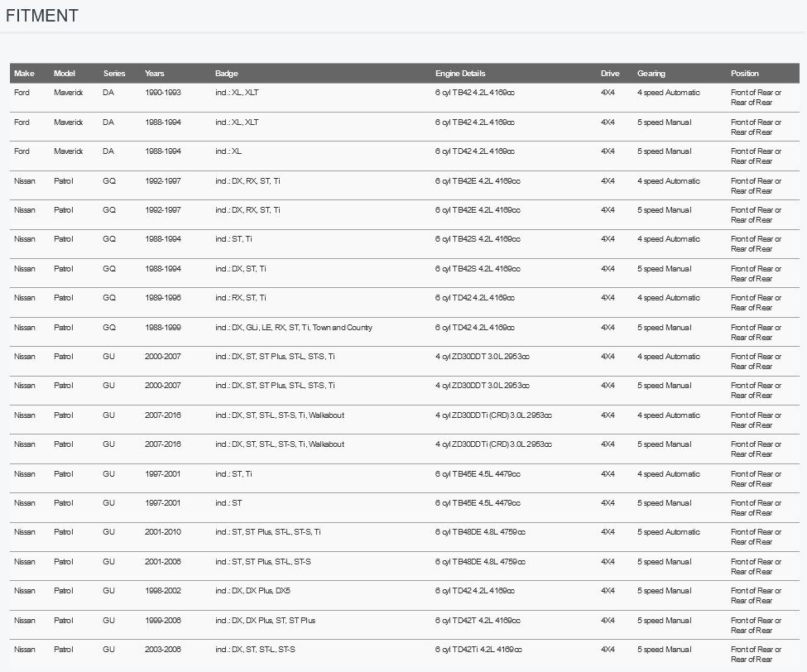The height and width of the screenshot is (672, 807).
Task: Click Nissan make cell in 1989-1996 row
Action: (x=25, y=297)
